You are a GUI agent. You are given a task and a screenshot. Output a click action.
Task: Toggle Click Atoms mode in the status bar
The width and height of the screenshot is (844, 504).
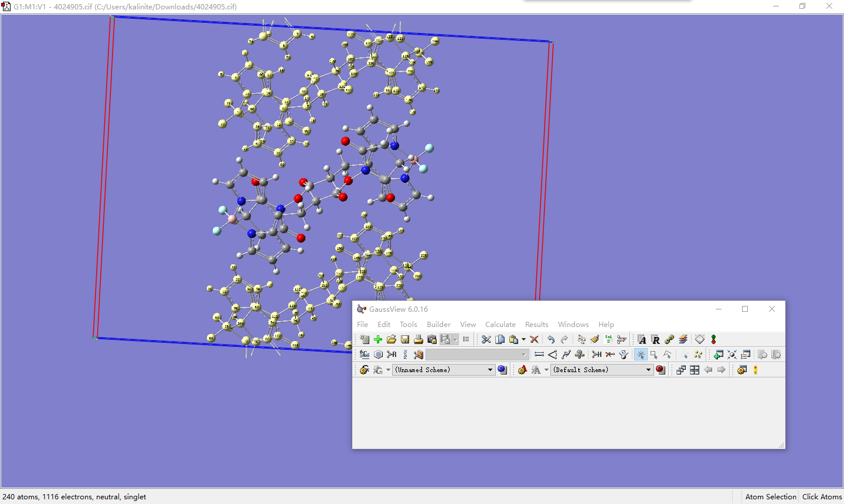click(822, 496)
